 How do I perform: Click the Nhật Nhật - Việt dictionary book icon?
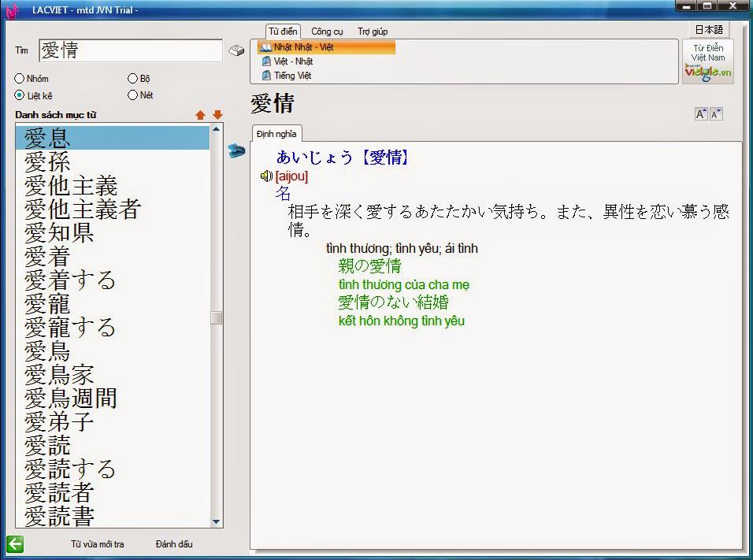point(265,47)
